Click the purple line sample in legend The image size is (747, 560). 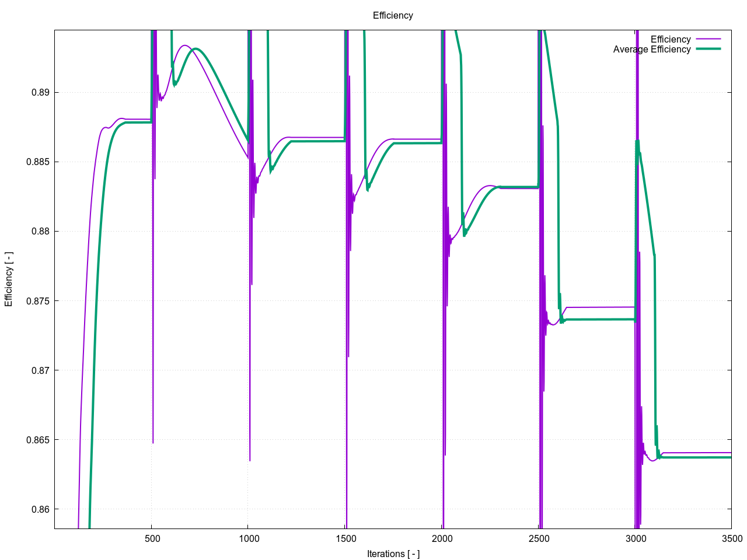708,40
